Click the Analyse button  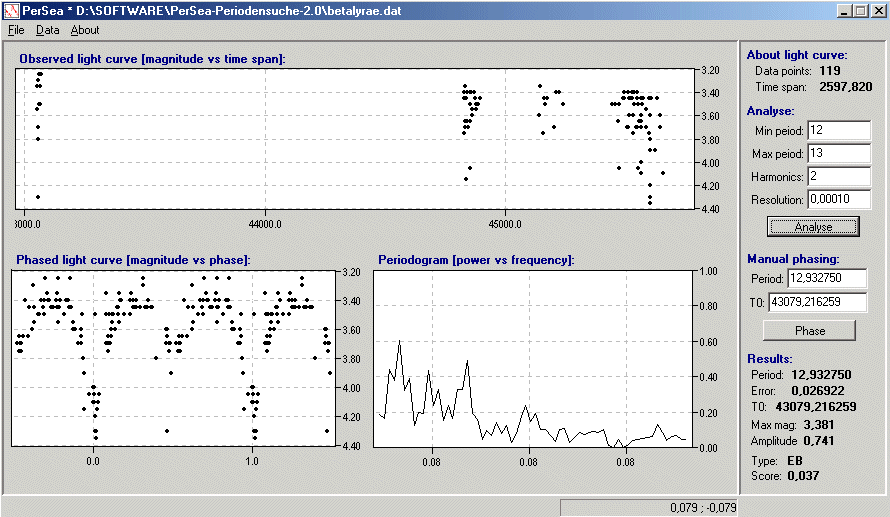pos(812,227)
